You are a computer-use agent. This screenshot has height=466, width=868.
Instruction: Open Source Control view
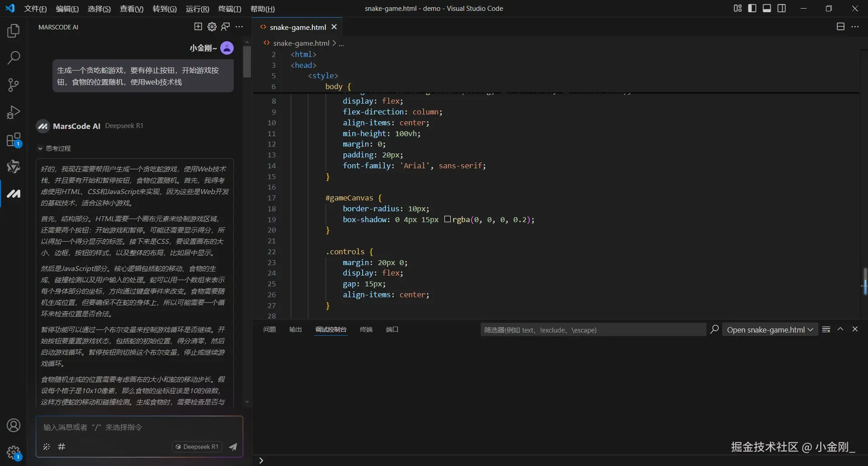click(x=14, y=85)
